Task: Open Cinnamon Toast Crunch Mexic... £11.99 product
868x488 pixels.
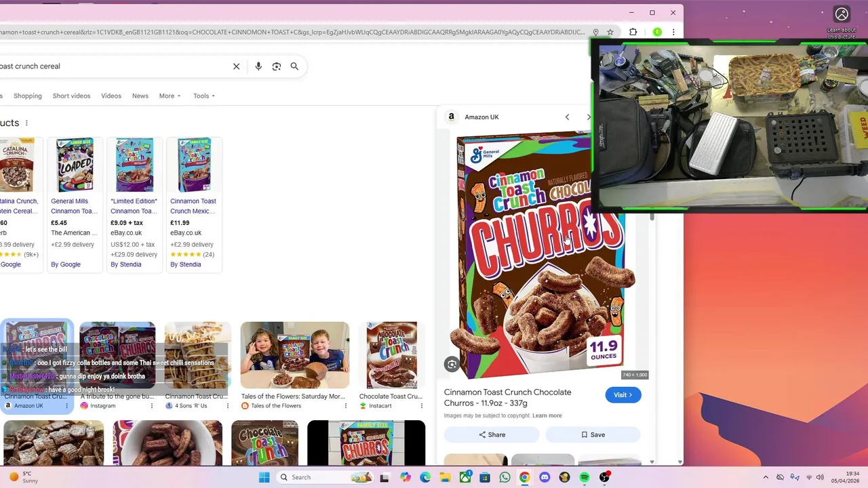Action: 194,204
